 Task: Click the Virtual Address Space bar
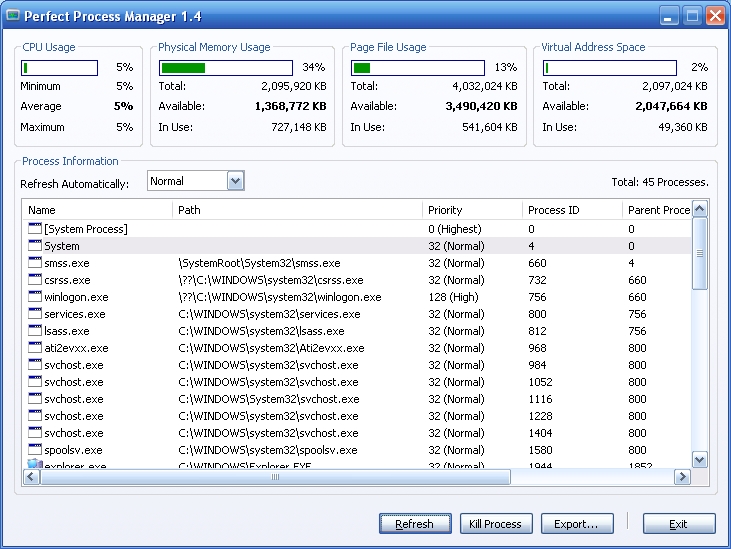pyautogui.click(x=610, y=68)
